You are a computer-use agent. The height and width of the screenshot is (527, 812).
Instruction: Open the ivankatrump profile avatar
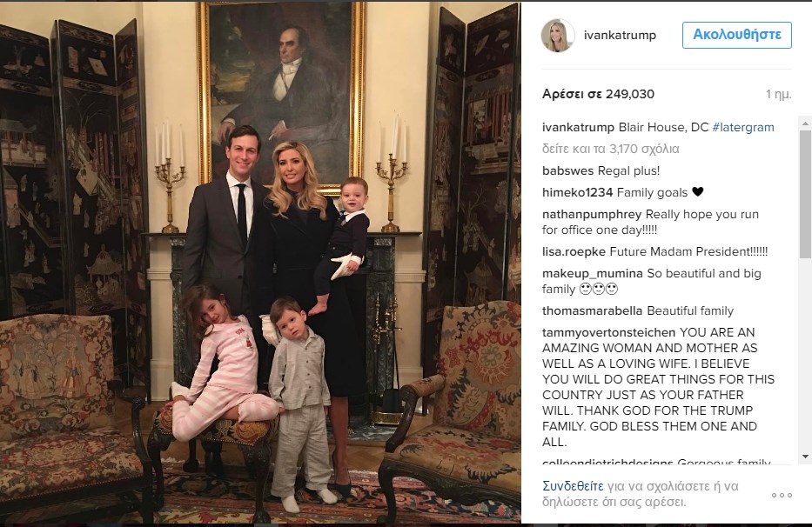(x=558, y=36)
